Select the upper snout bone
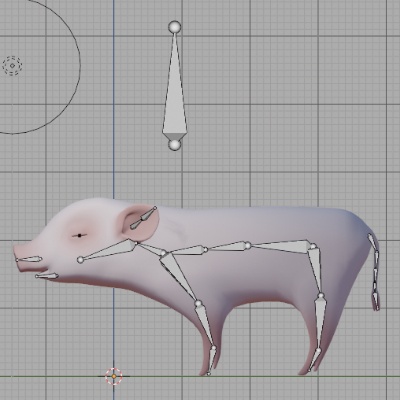The width and height of the screenshot is (400, 400). pyautogui.click(x=29, y=259)
